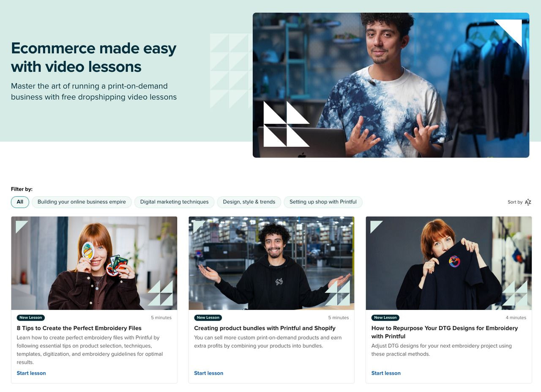Start the Repurpose DTG Designs lesson
This screenshot has width=541, height=392.
(386, 373)
